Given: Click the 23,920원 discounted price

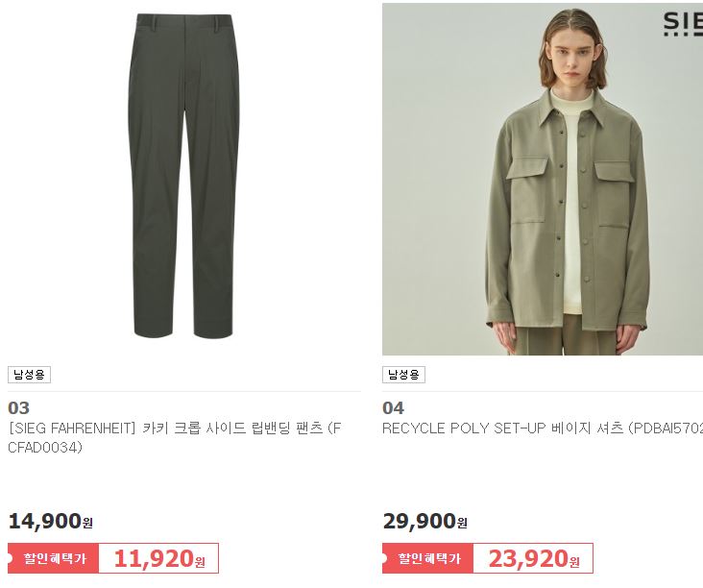Looking at the screenshot, I should coord(534,559).
